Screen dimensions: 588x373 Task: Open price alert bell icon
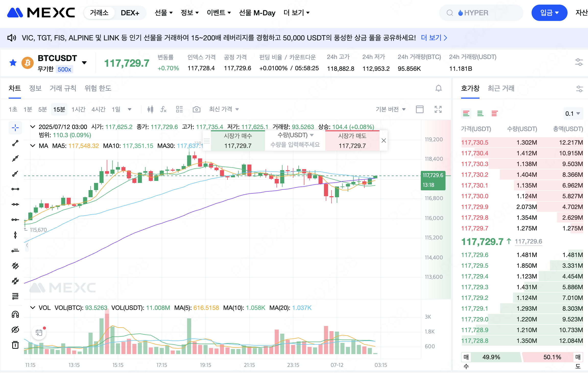point(438,88)
